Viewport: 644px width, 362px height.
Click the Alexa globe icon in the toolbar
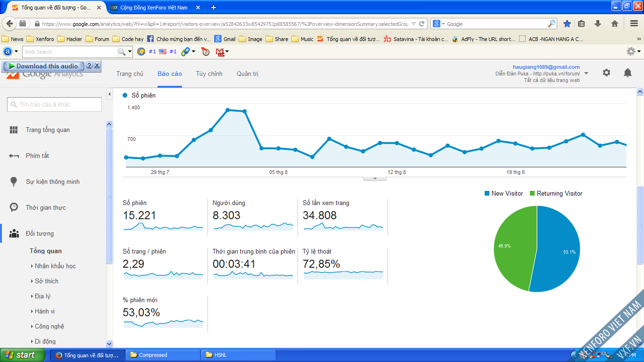tap(141, 51)
